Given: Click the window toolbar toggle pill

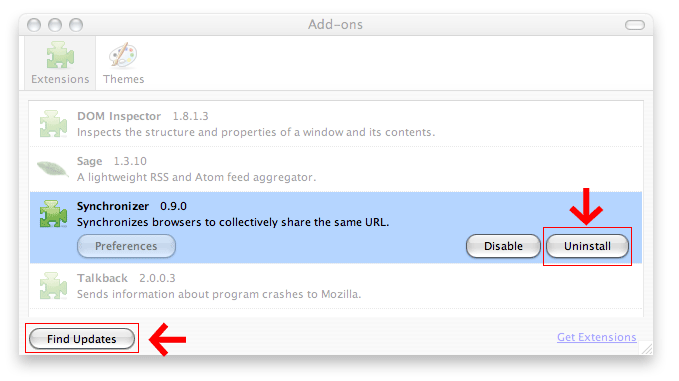Looking at the screenshot, I should 635,25.
